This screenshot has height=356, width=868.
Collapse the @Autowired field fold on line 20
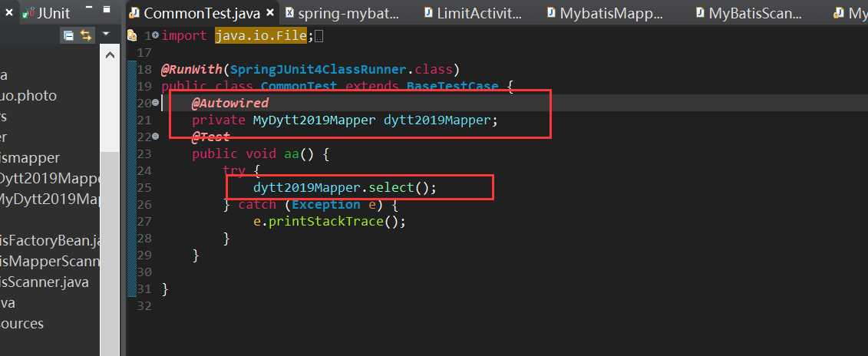tap(156, 102)
